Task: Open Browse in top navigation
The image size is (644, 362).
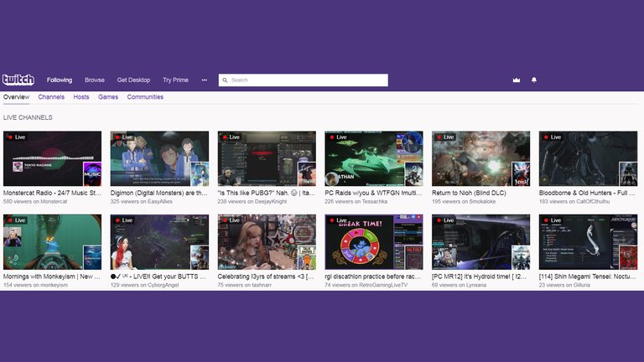Action: pos(95,80)
